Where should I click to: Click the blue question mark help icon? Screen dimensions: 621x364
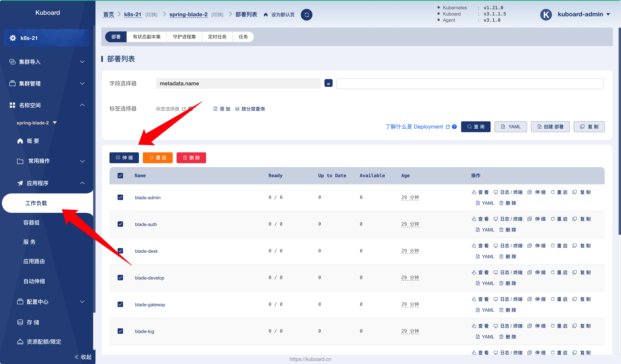pos(454,127)
